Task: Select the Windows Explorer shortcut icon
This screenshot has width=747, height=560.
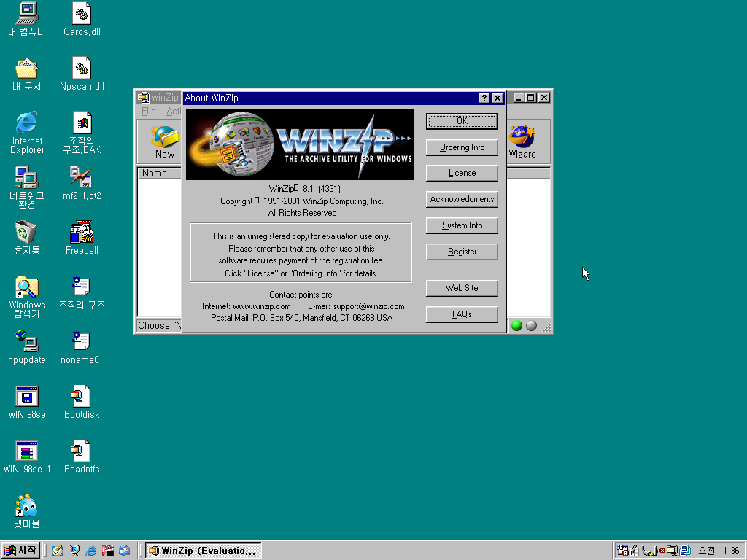Action: pos(27,297)
